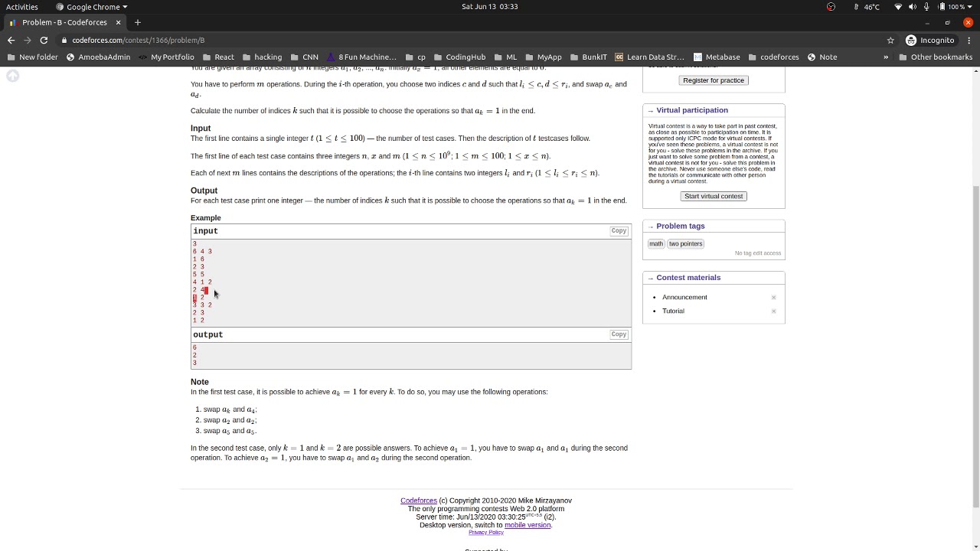The image size is (980, 551).
Task: Close the Problem - B Codeforces tab
Action: pos(118,22)
